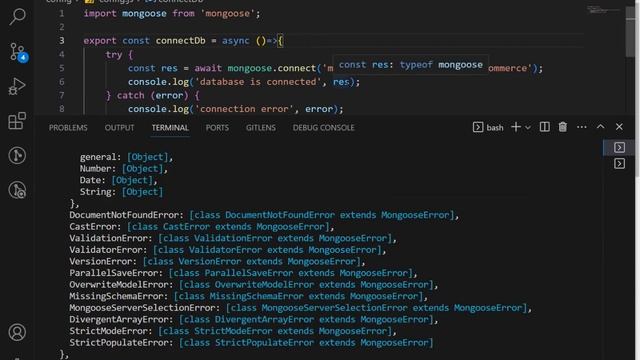
Task: Click 'StrictModeError:' terminal line
Action: (233, 331)
